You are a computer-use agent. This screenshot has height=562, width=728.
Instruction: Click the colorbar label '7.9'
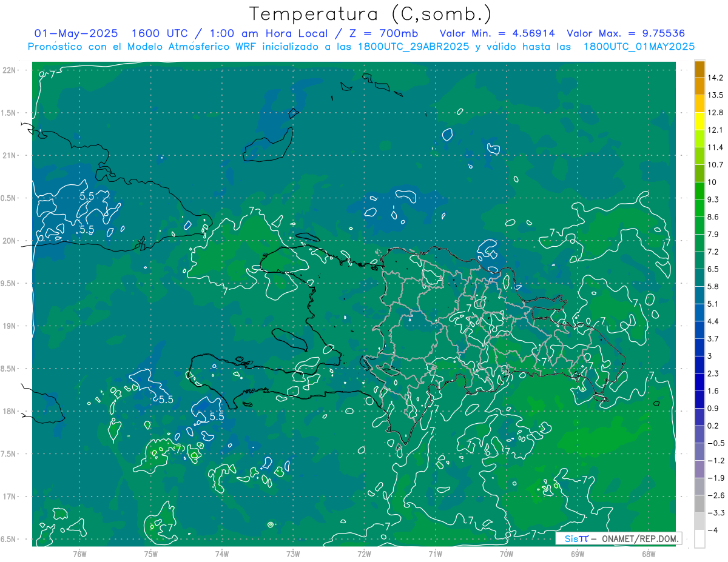[x=713, y=235]
